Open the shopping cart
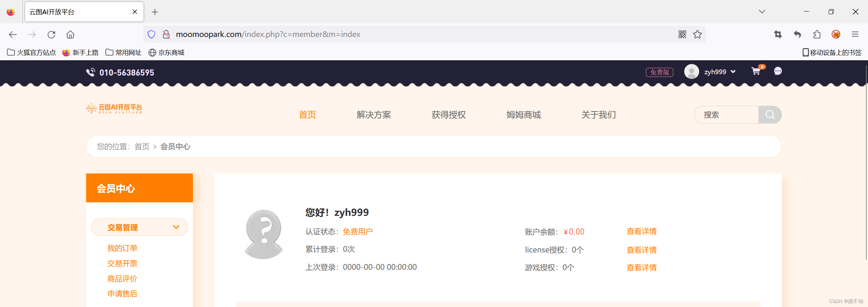Screen dimensions: 868x307 (756, 71)
